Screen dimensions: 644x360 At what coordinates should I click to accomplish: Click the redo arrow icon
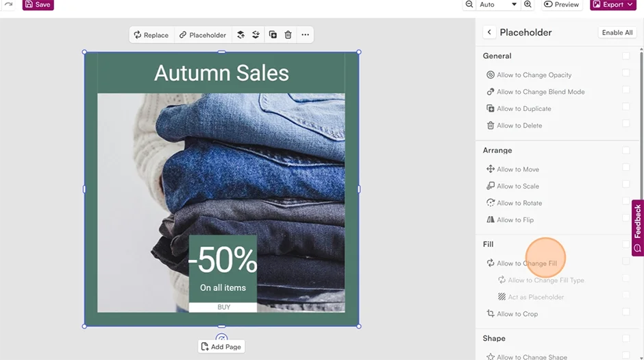click(x=9, y=4)
